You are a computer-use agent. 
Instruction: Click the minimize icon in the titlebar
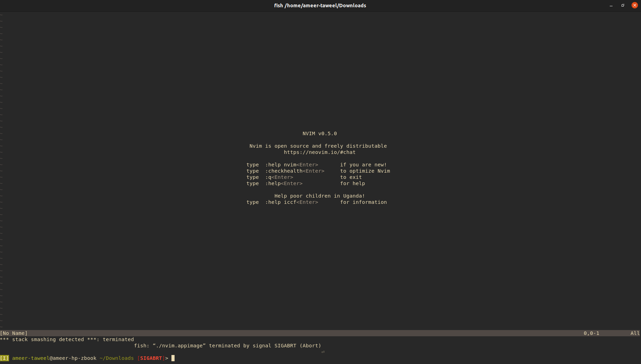610,6
